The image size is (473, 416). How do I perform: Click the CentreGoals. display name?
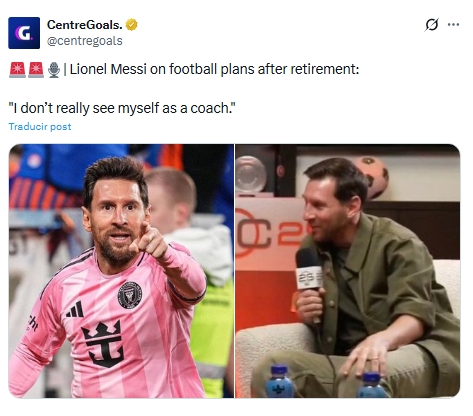(85, 25)
